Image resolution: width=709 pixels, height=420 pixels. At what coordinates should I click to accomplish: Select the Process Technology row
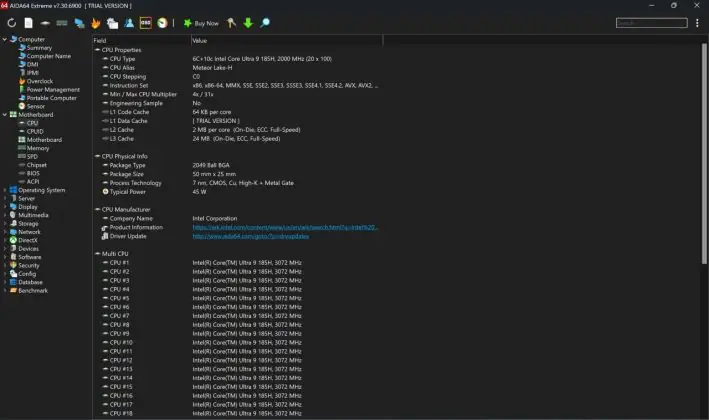point(237,183)
